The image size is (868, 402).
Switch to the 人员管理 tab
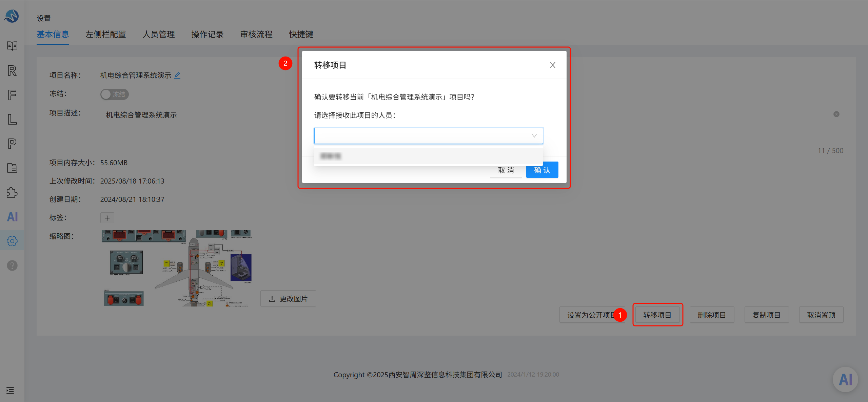tap(159, 34)
